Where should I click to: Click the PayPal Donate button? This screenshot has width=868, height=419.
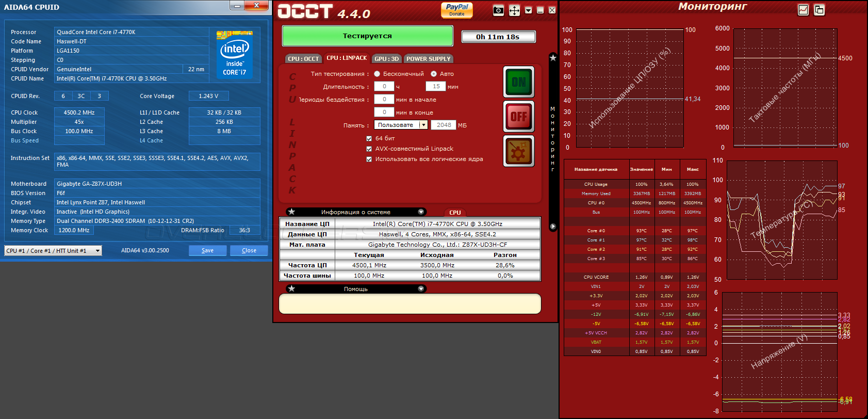coord(457,10)
